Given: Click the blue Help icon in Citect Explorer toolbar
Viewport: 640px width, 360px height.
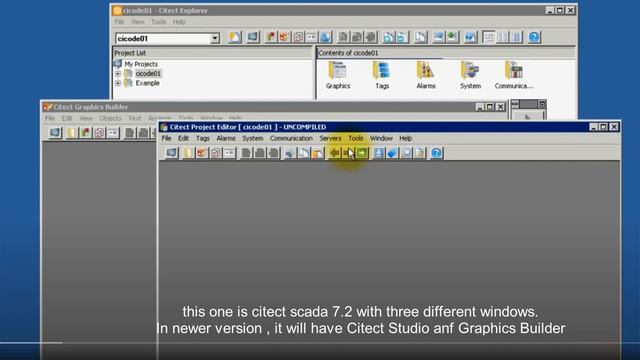Looking at the screenshot, I should pos(534,38).
